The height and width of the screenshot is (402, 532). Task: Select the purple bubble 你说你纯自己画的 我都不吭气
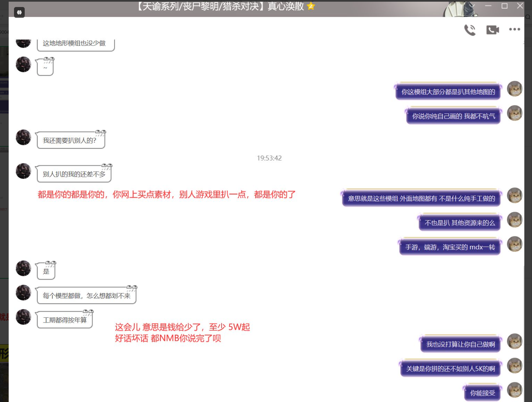(x=453, y=116)
